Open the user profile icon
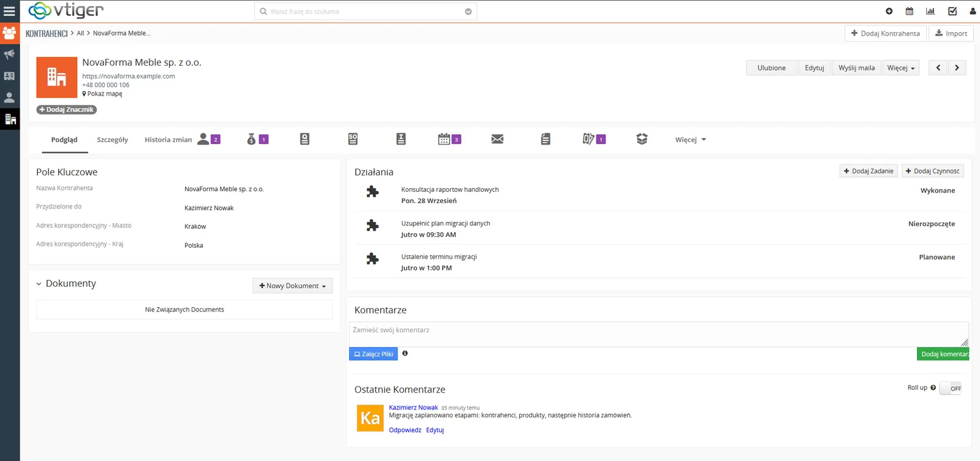Viewport: 980px width, 461px height. 973,11
